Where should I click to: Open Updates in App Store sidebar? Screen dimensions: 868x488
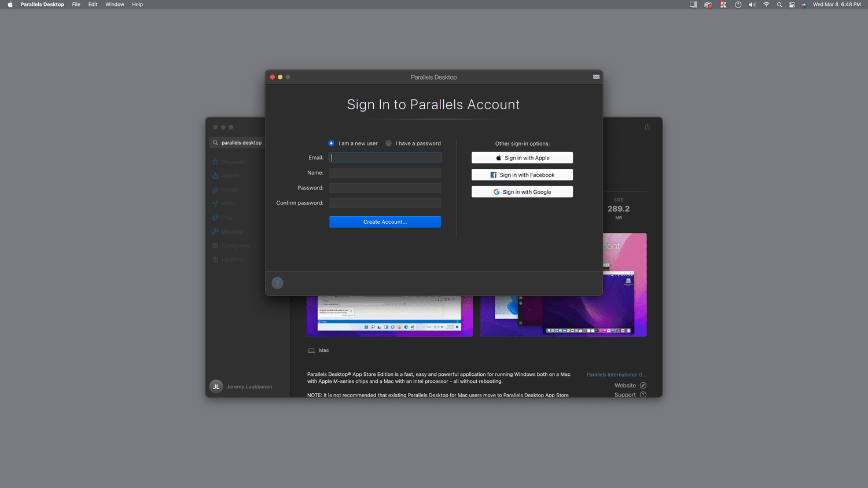point(228,260)
